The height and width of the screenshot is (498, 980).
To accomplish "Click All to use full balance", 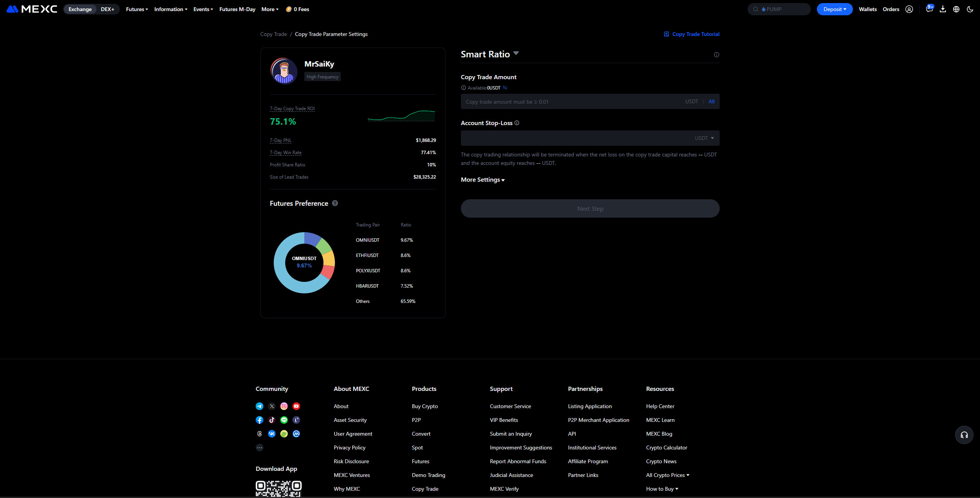I will coord(711,101).
